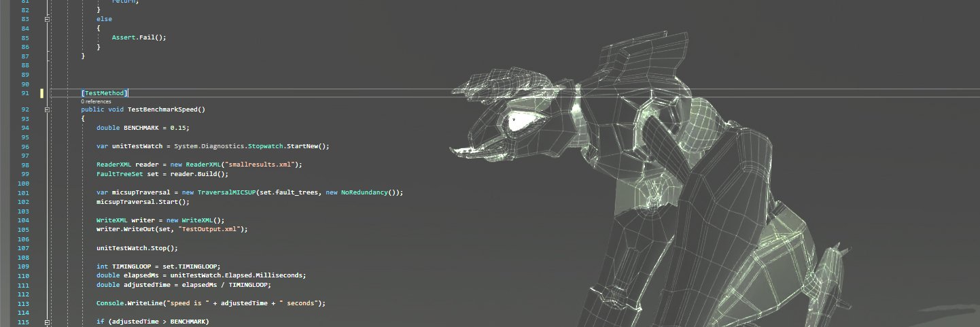Screen dimensions: 980x327
Task: Click Console on line 113
Action: pos(110,303)
